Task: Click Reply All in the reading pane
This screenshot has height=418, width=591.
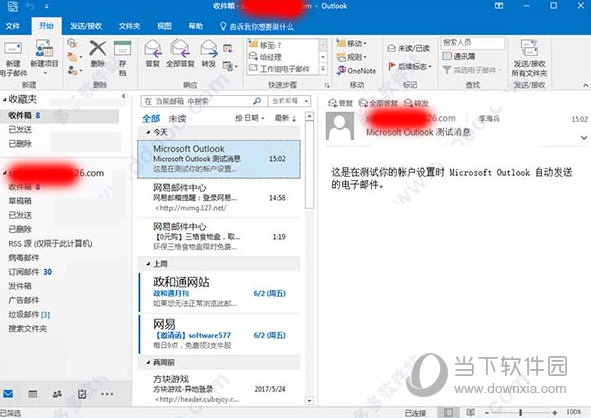Action: (378, 103)
